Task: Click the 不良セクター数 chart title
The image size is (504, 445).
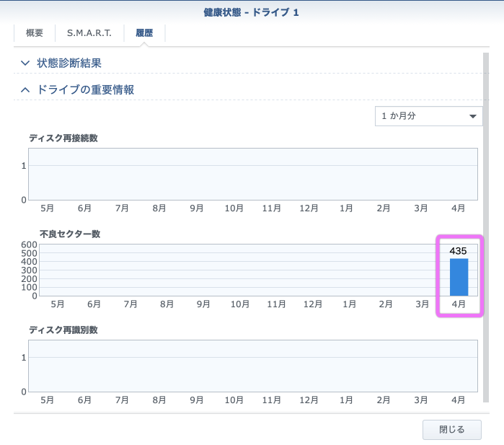Action: click(x=70, y=234)
